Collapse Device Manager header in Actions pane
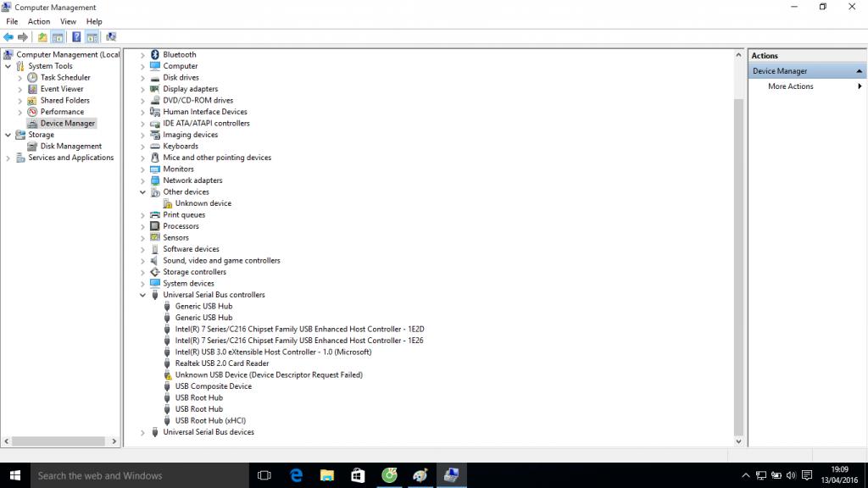This screenshot has height=488, width=868. coord(860,71)
